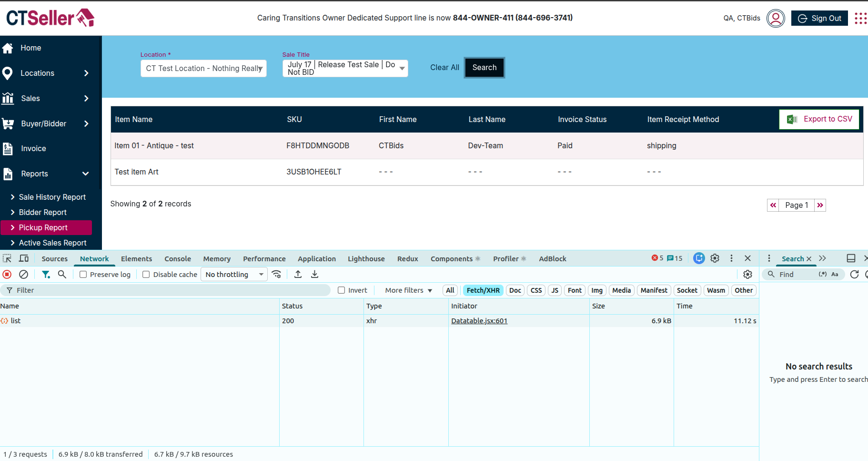Click the Sales chart icon
Screen dimensions: 868x461
[8, 98]
